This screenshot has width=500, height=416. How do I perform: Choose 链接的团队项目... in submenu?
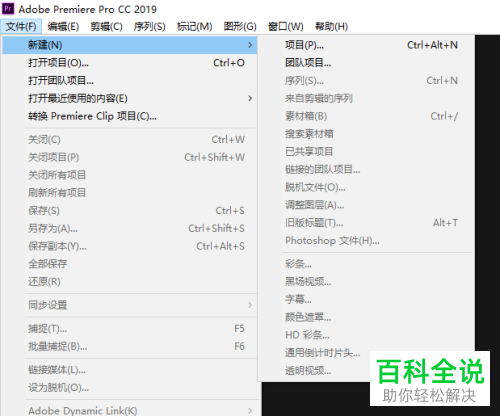pos(367,169)
